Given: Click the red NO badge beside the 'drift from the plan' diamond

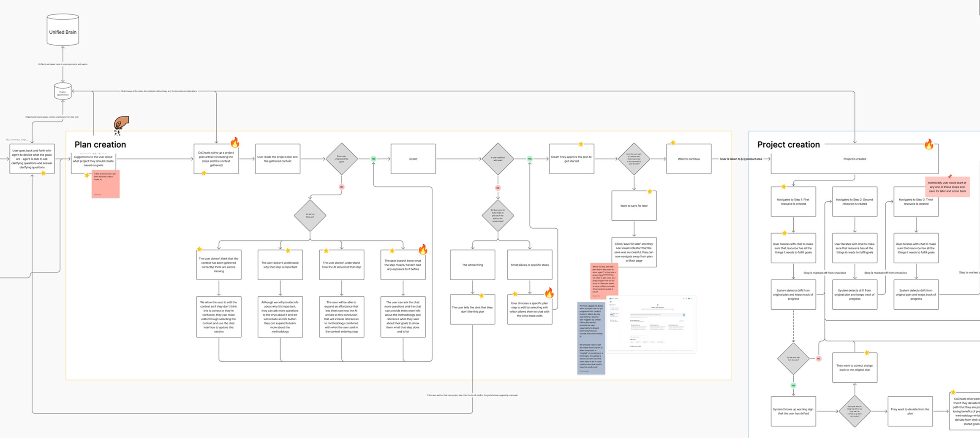Looking at the screenshot, I should pos(819,359).
